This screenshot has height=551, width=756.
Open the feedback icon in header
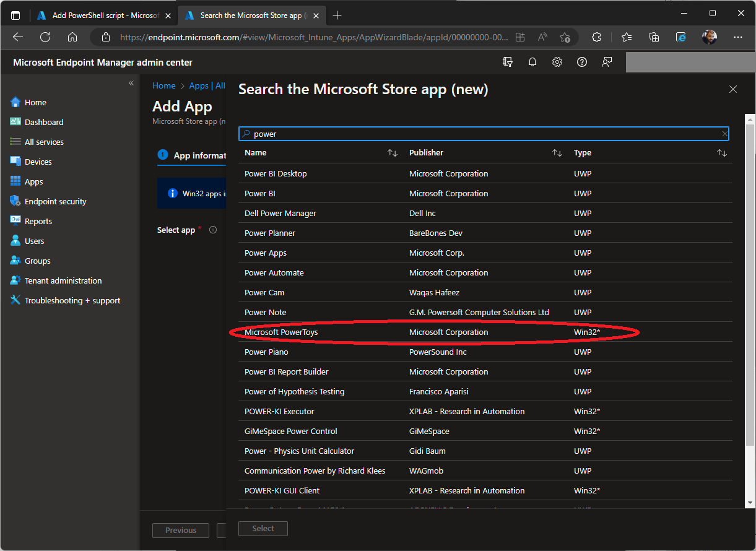tap(607, 62)
